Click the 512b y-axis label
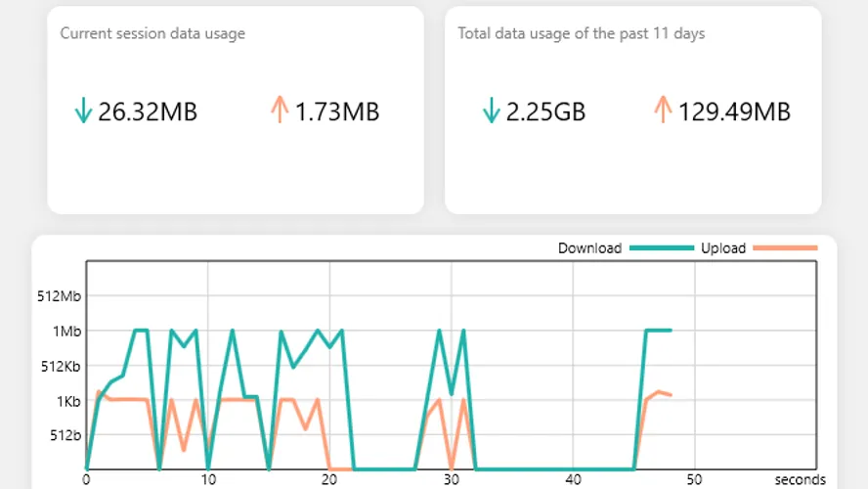Screen dimensions: 868x489 pyautogui.click(x=65, y=436)
